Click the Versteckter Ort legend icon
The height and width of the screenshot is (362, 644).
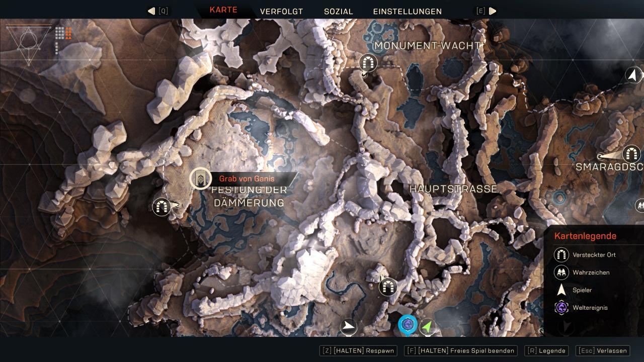click(x=561, y=255)
